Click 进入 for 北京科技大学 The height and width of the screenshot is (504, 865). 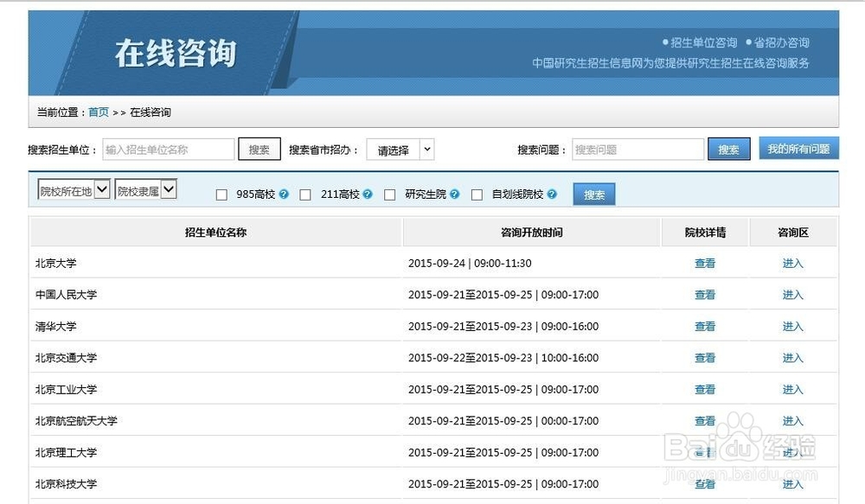792,484
